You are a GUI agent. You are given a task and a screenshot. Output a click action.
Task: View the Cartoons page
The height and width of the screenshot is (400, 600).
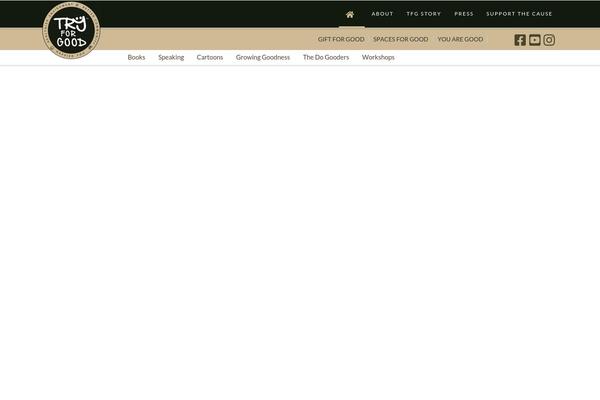pyautogui.click(x=210, y=57)
